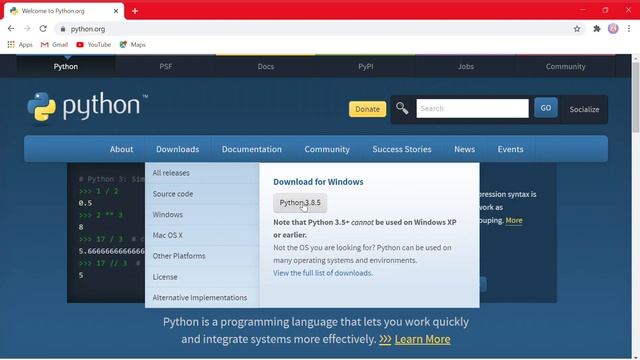Viewport: 640px width, 360px height.
Task: Open the Gmail bookmark
Action: click(54, 44)
